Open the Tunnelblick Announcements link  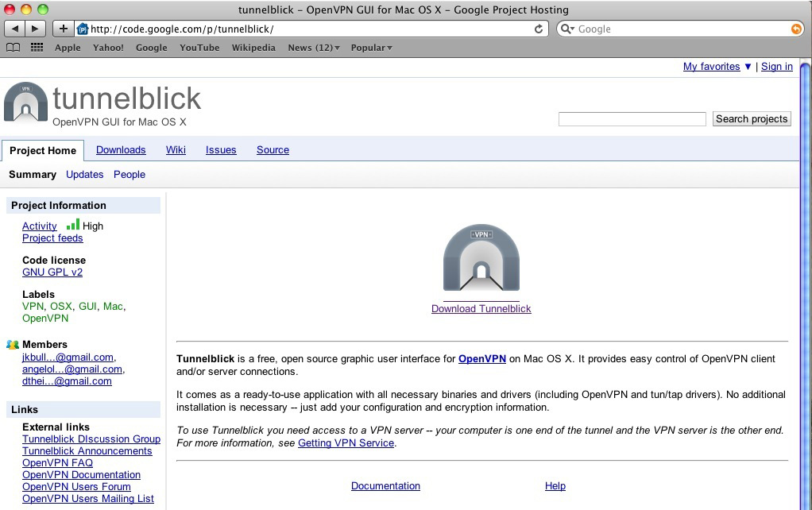pyautogui.click(x=87, y=451)
